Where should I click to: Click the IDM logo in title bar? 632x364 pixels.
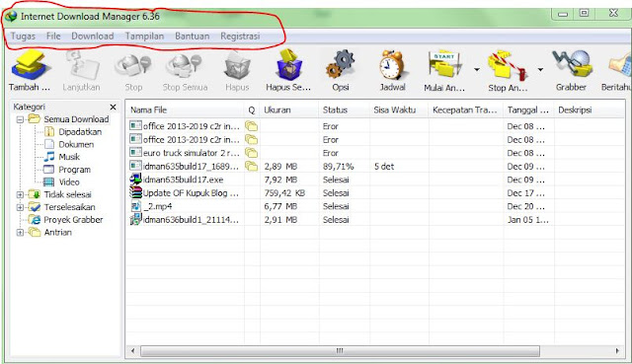(x=11, y=16)
